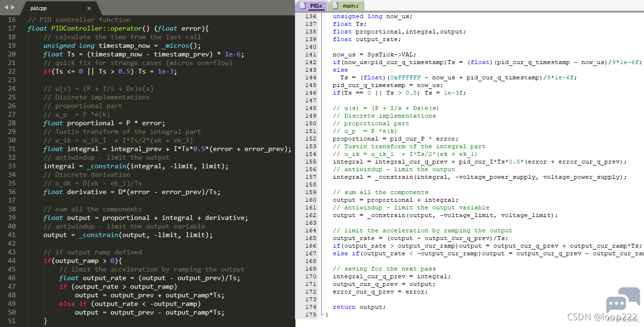Go to next tab with right arrow
Screen dimensions: 644x327
click(x=13, y=8)
